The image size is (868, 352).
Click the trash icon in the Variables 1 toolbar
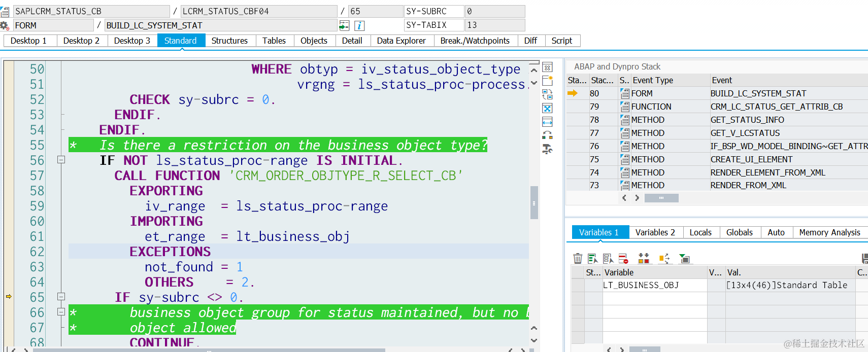(x=578, y=259)
